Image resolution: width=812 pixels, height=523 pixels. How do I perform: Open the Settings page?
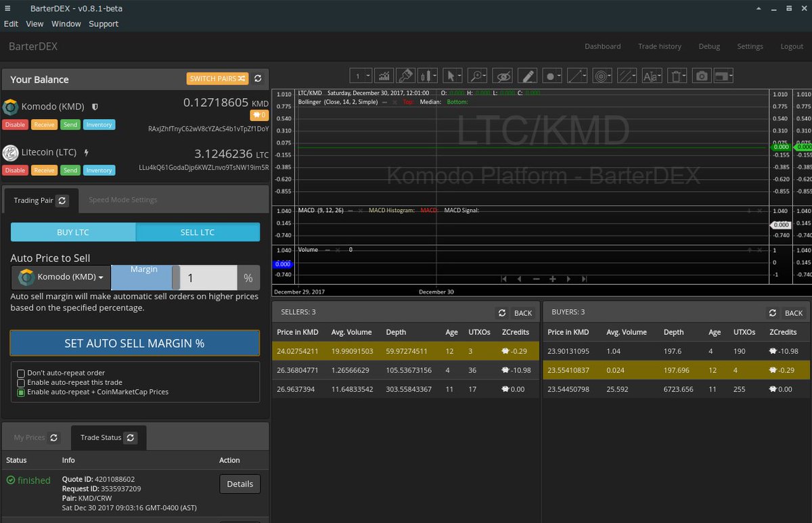pyautogui.click(x=750, y=47)
